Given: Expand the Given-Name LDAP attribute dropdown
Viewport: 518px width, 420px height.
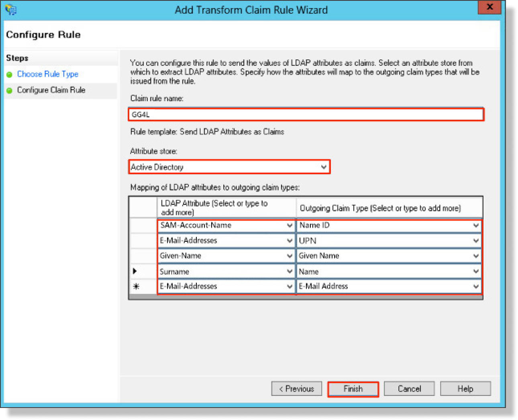Looking at the screenshot, I should [x=290, y=256].
